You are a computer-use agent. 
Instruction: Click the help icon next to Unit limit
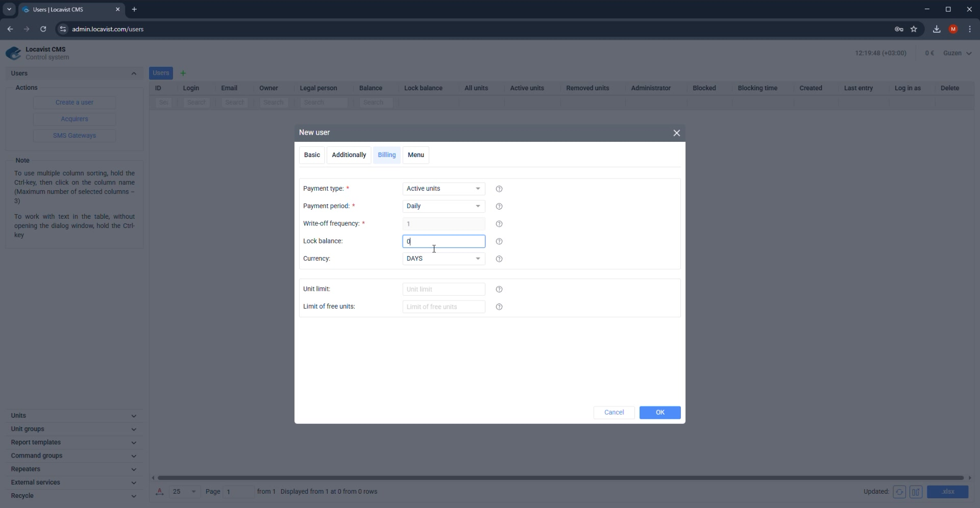pos(499,289)
